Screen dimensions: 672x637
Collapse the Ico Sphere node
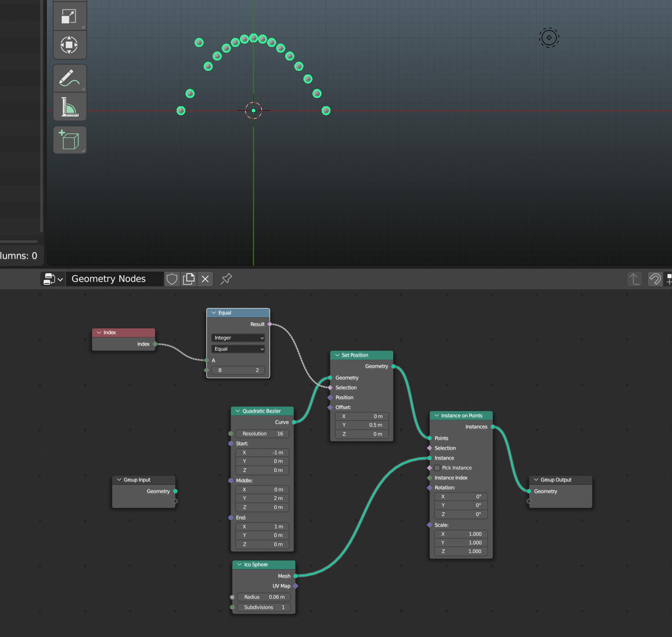tap(239, 565)
